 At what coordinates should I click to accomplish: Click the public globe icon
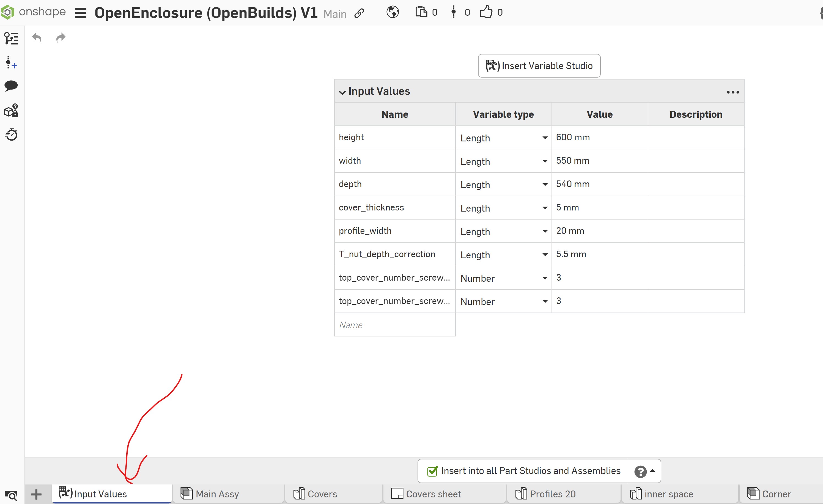[x=393, y=12]
